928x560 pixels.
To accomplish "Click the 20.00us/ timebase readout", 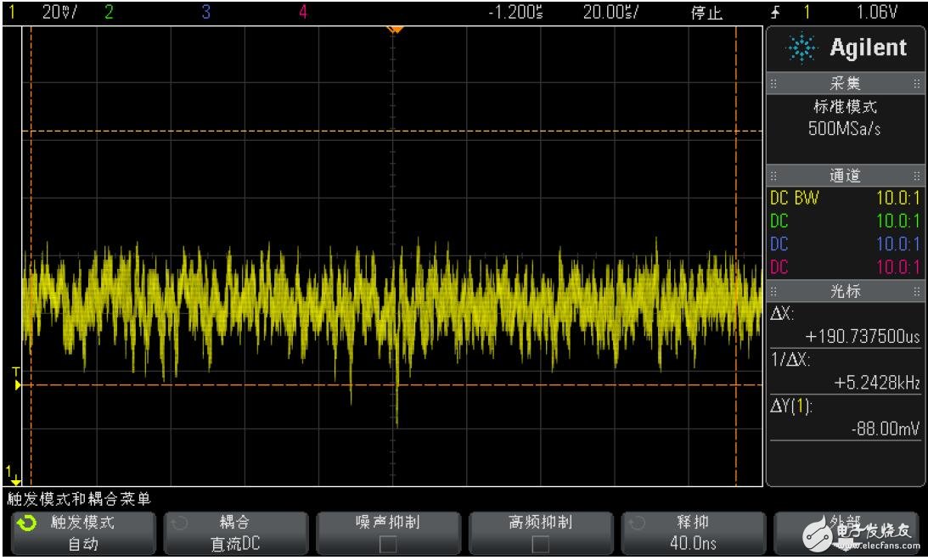I will (x=605, y=13).
